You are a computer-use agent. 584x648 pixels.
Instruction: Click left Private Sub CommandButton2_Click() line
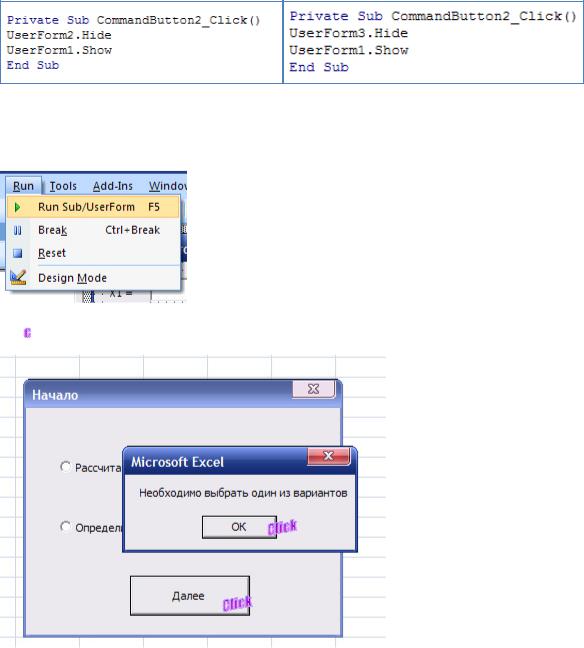(133, 20)
